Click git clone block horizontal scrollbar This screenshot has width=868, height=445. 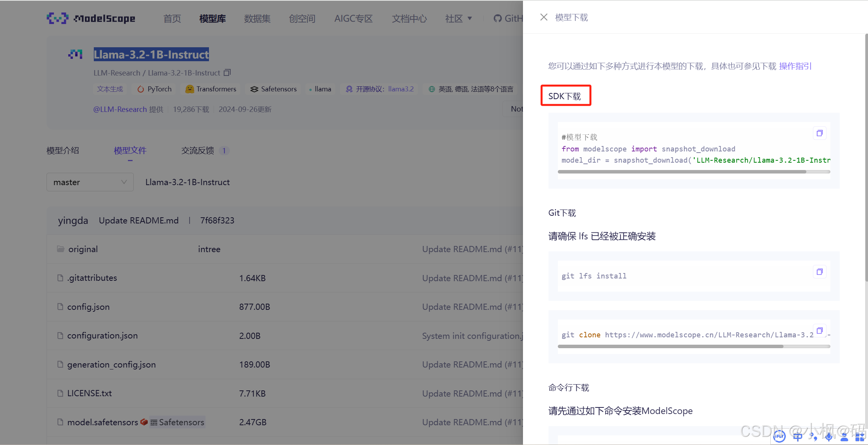[x=670, y=347]
